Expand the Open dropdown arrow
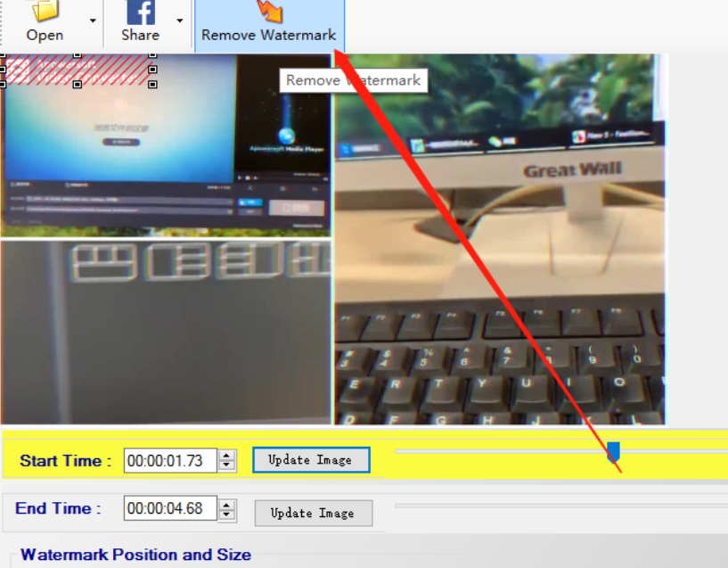728x568 pixels. (93, 21)
